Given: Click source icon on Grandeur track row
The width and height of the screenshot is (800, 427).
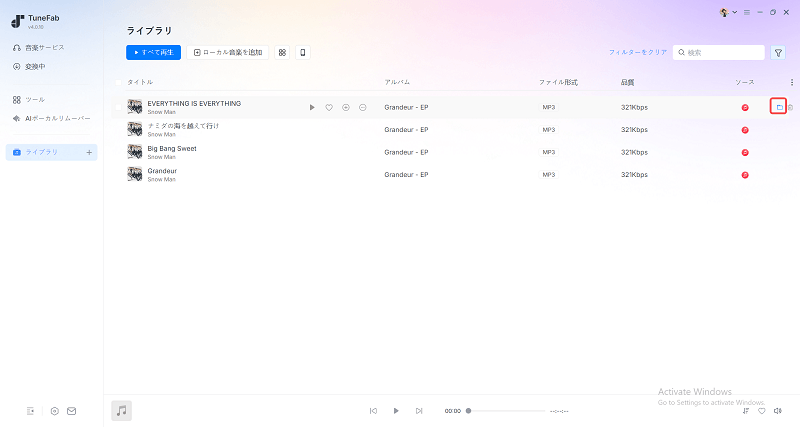Looking at the screenshot, I should click(x=745, y=175).
